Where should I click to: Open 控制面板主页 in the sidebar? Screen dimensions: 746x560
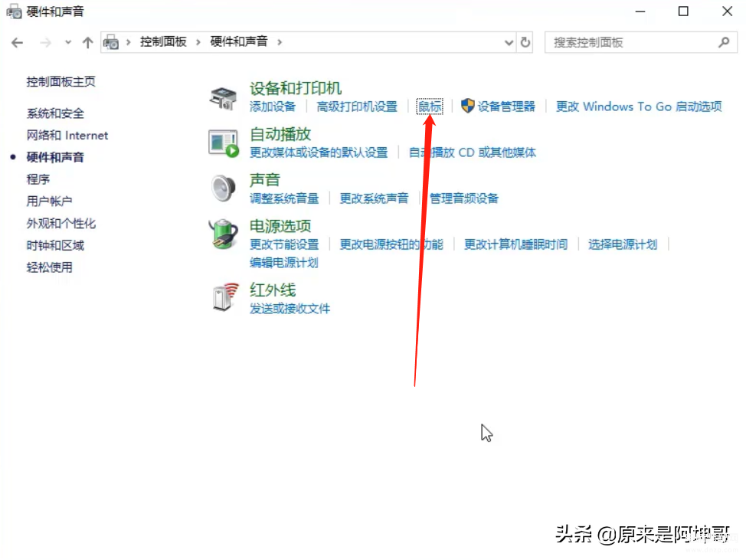pos(61,82)
